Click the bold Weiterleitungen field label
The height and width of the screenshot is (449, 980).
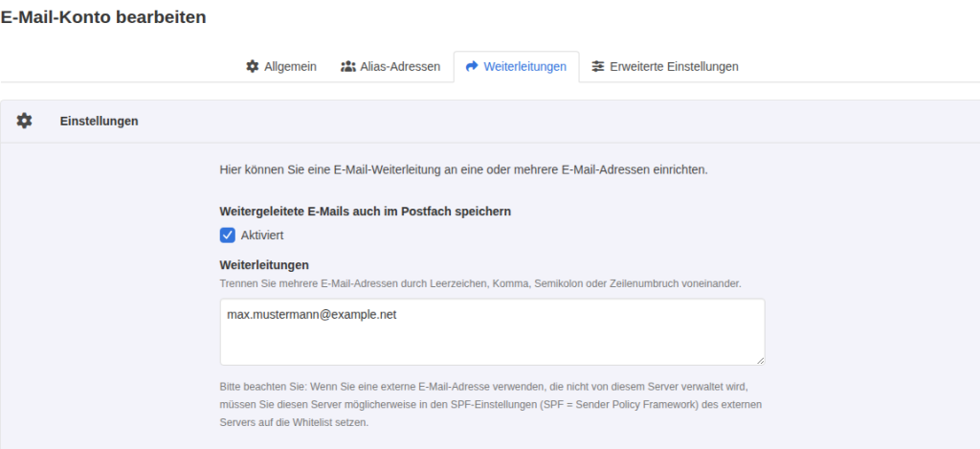pos(264,265)
